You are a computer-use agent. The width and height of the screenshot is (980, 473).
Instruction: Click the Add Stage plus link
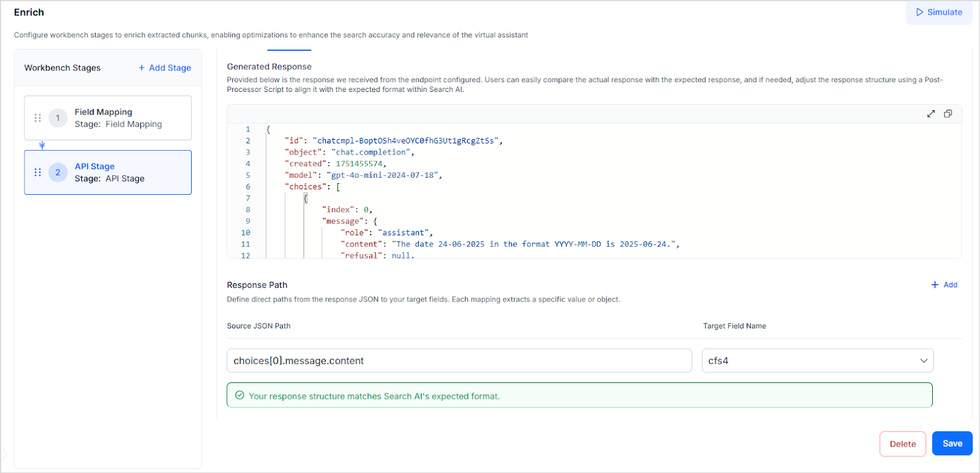click(165, 68)
